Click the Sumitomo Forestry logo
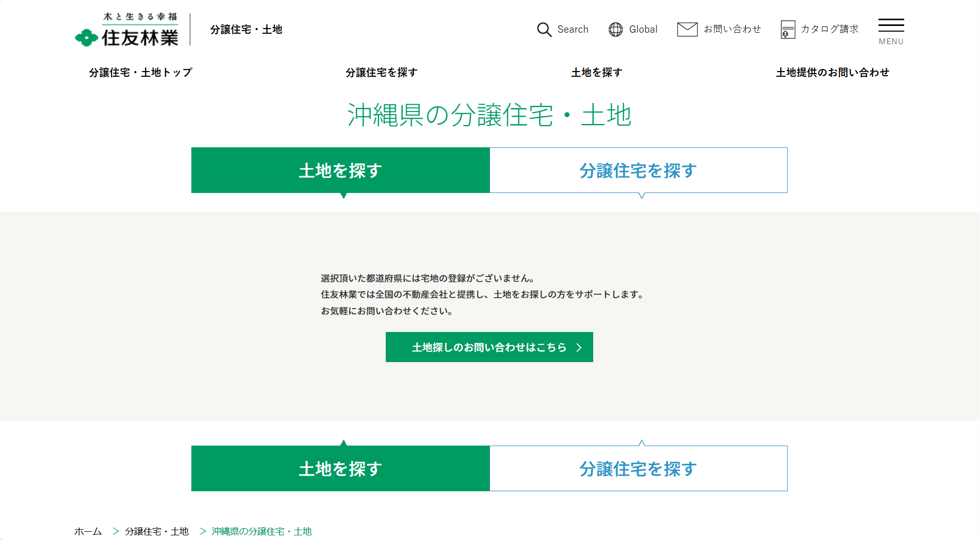The image size is (980, 540). [127, 30]
